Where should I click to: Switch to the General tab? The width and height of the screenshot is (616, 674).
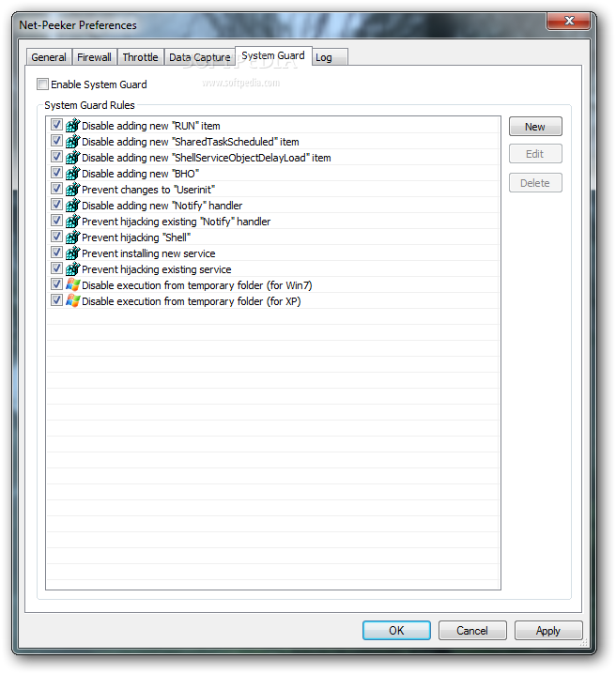(49, 57)
